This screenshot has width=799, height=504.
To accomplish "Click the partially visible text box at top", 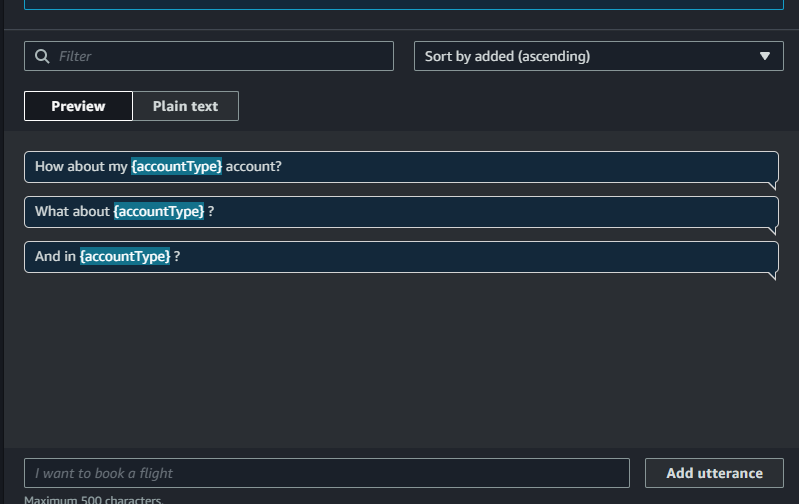I will (x=400, y=4).
